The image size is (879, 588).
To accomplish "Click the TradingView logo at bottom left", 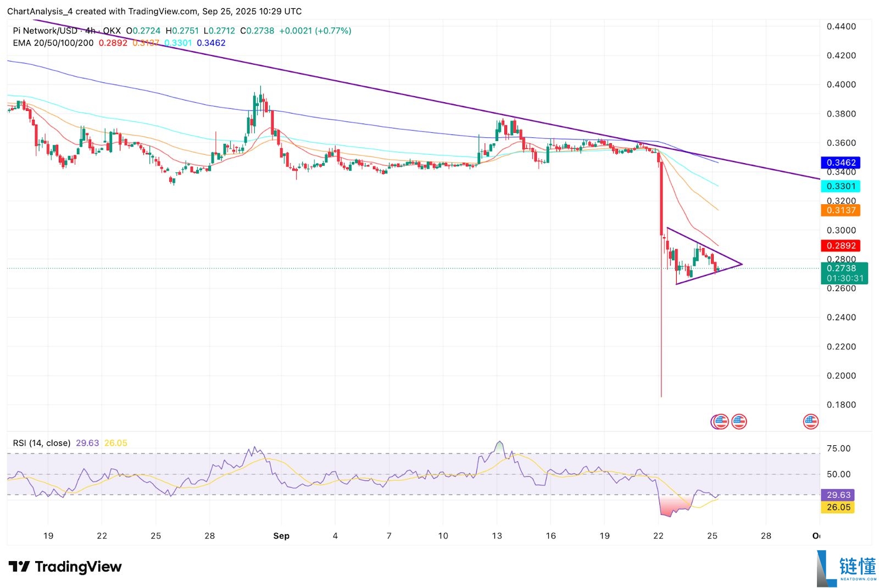I will tap(65, 567).
